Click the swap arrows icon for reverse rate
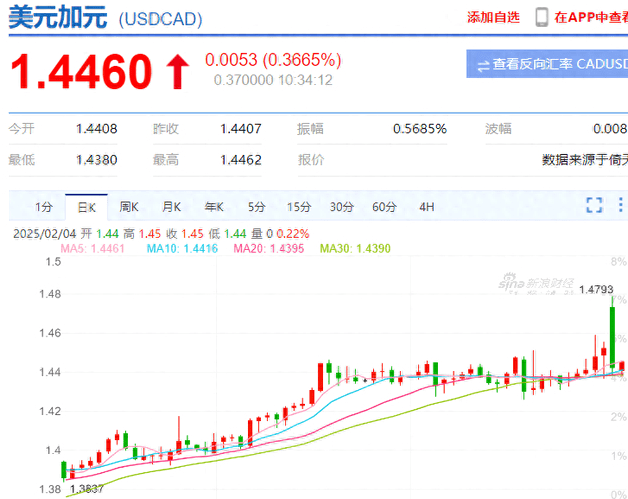The height and width of the screenshot is (499, 628). [x=483, y=66]
